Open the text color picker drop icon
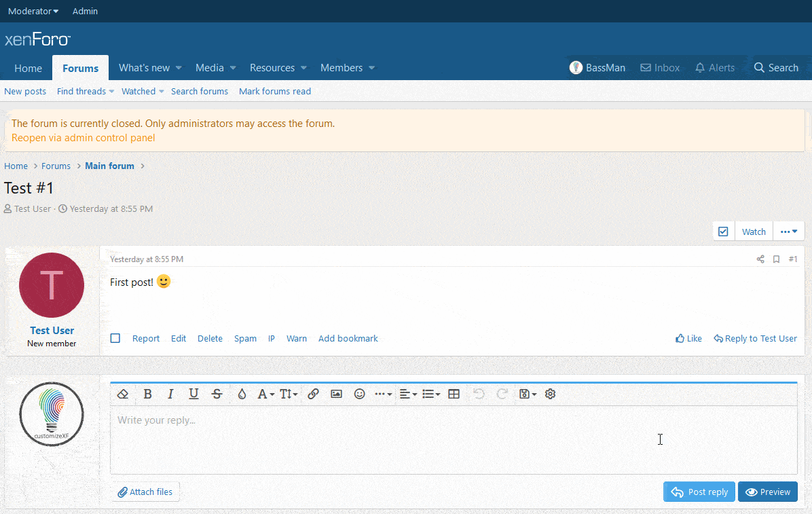812x514 pixels. pos(242,394)
